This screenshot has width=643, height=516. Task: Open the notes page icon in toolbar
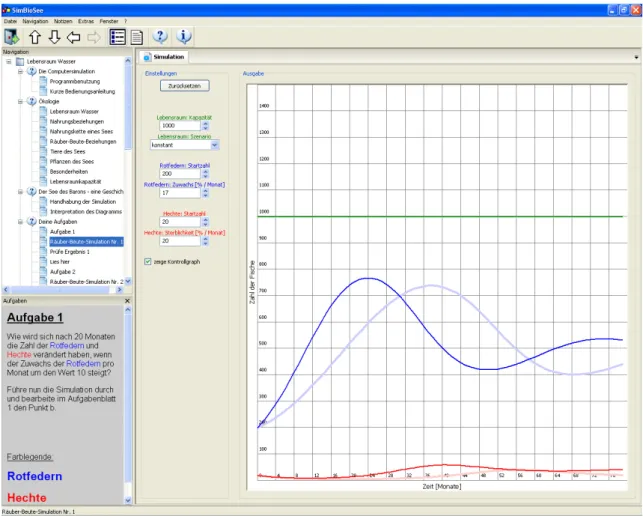tap(137, 37)
